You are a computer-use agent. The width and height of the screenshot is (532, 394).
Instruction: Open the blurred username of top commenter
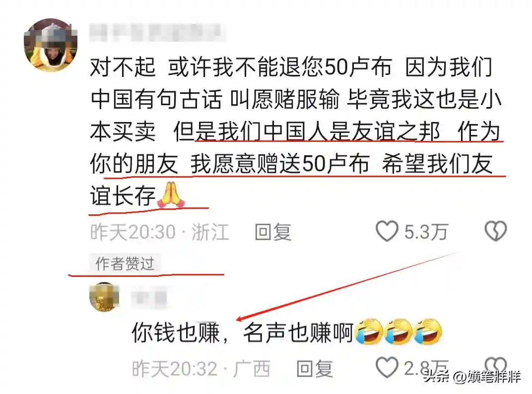coord(156,33)
